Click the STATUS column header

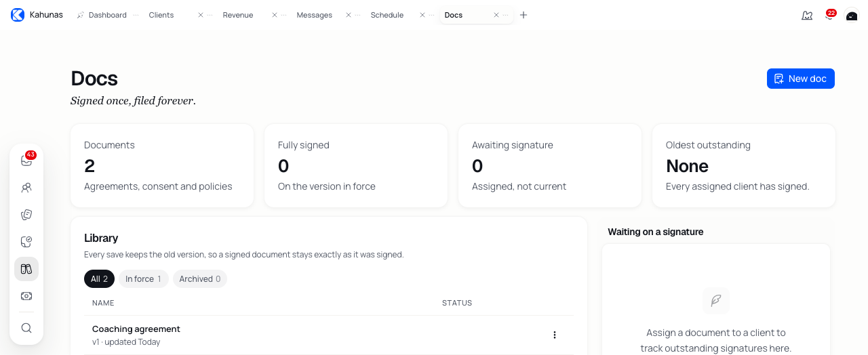click(457, 303)
